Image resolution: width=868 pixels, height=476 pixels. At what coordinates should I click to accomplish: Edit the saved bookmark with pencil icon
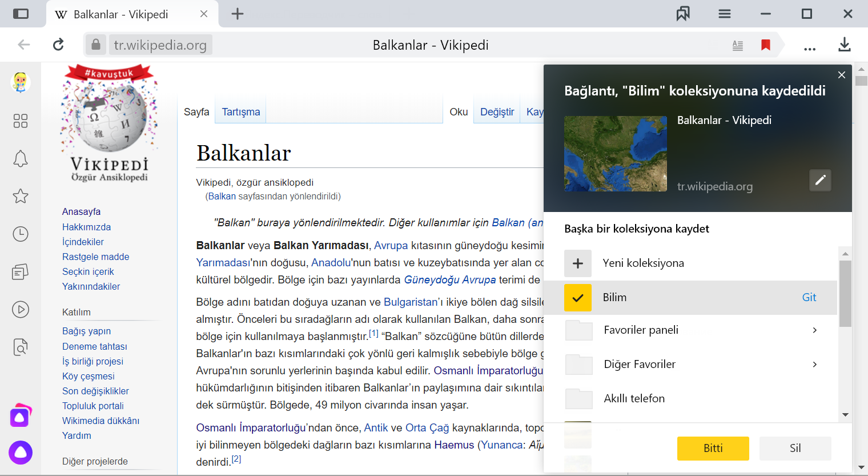pyautogui.click(x=820, y=180)
